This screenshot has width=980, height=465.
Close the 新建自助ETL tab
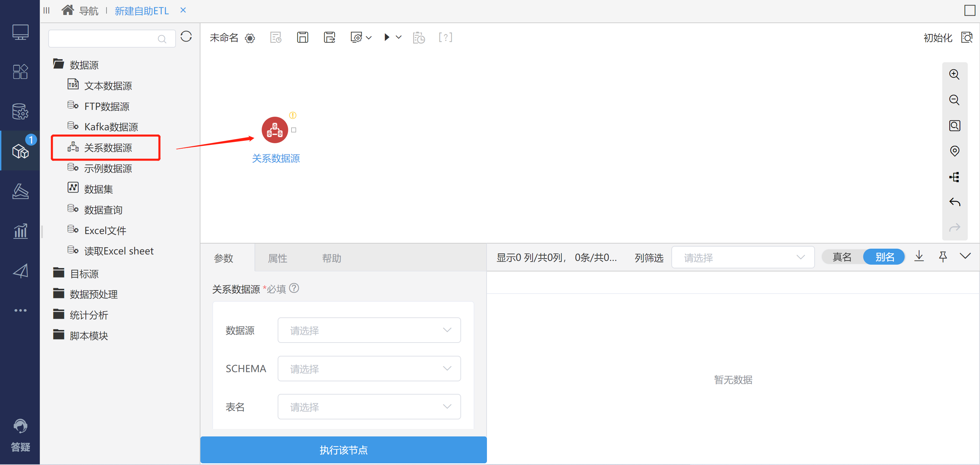point(183,10)
